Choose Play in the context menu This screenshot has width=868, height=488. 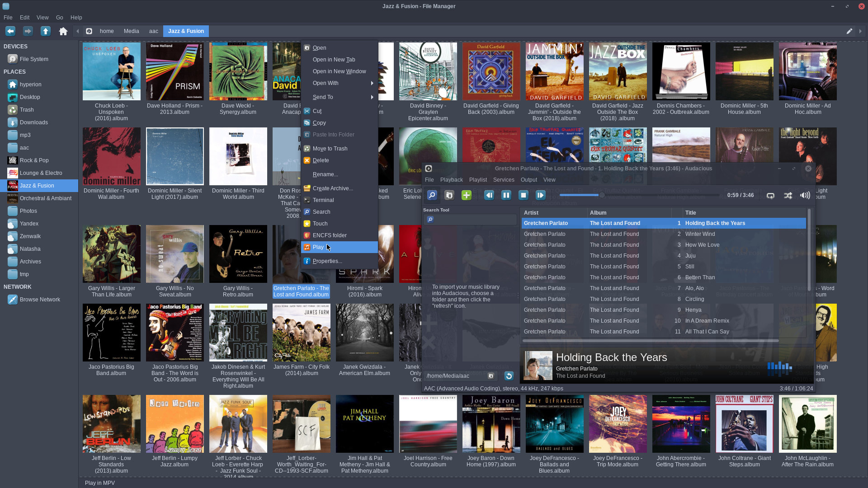[x=340, y=247]
